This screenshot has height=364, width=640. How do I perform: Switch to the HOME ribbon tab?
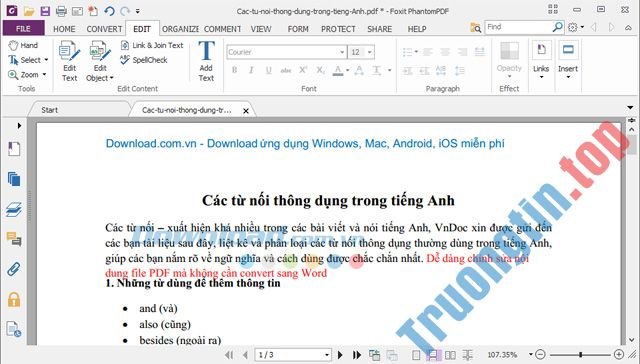coord(64,29)
